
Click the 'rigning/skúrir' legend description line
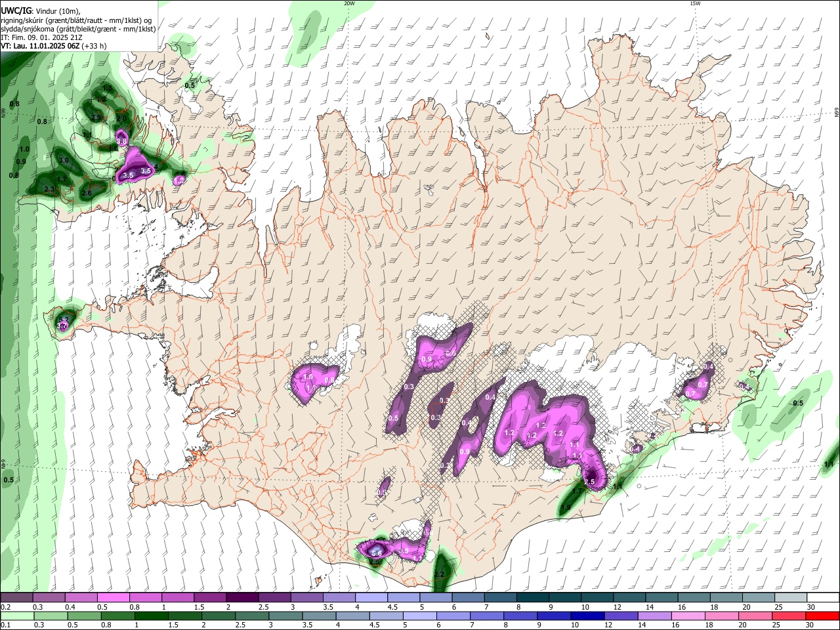tap(76, 20)
